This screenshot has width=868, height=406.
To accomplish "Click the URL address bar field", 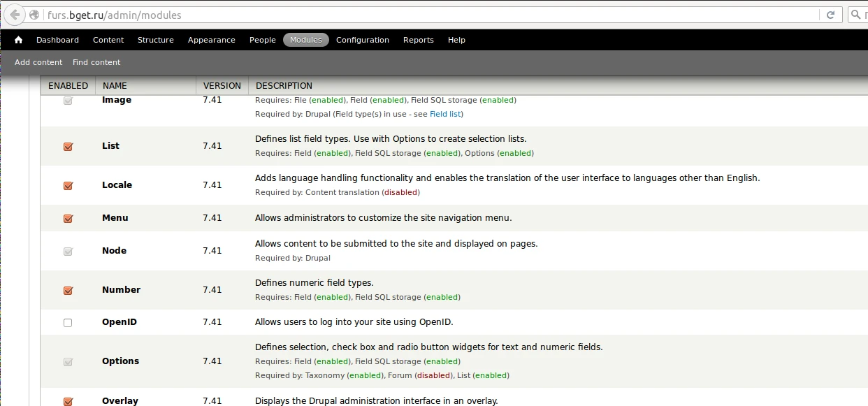I will (x=419, y=15).
